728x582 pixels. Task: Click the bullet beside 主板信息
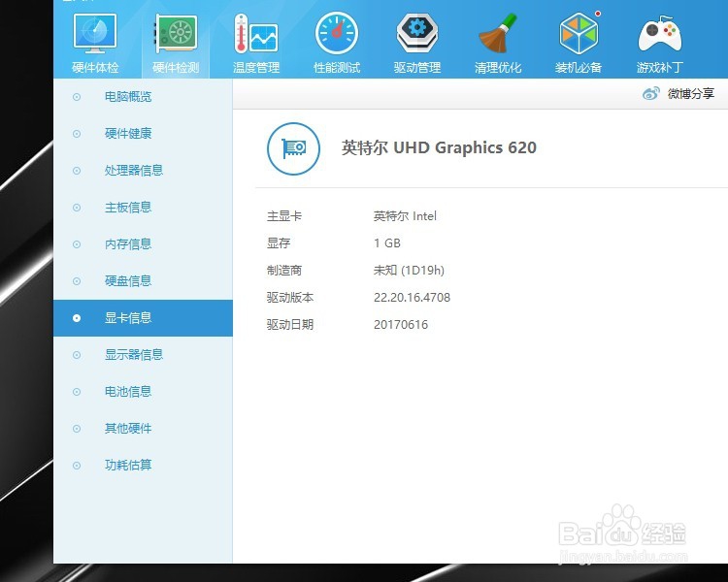pyautogui.click(x=77, y=208)
